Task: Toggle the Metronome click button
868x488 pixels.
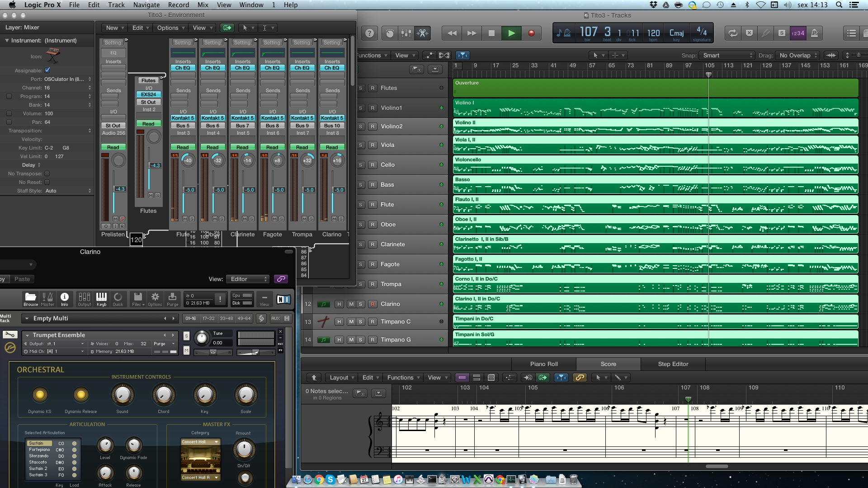Action: click(814, 33)
